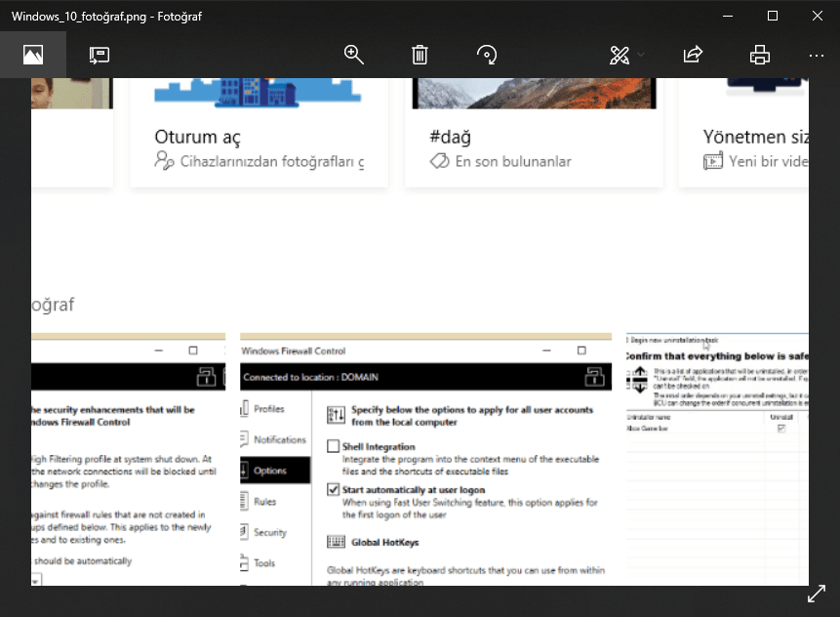Zoom in with the magnifier icon

pos(353,55)
